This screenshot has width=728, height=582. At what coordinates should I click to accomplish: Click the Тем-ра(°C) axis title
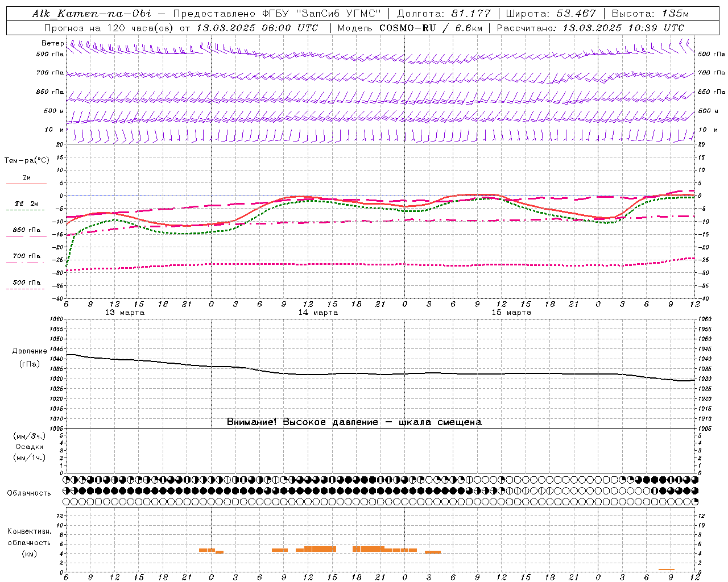27,161
